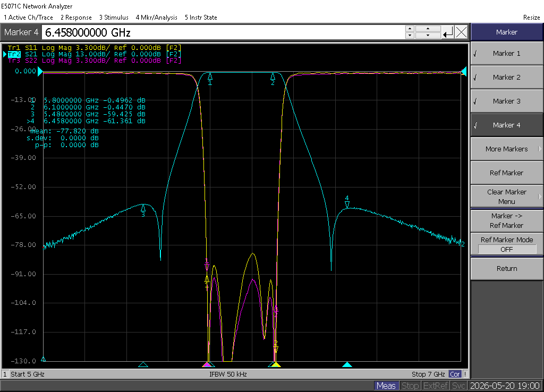Screen dimensions: 544x392
Task: Click the s.dev 0.0000 dB statistic
Action: pos(63,138)
